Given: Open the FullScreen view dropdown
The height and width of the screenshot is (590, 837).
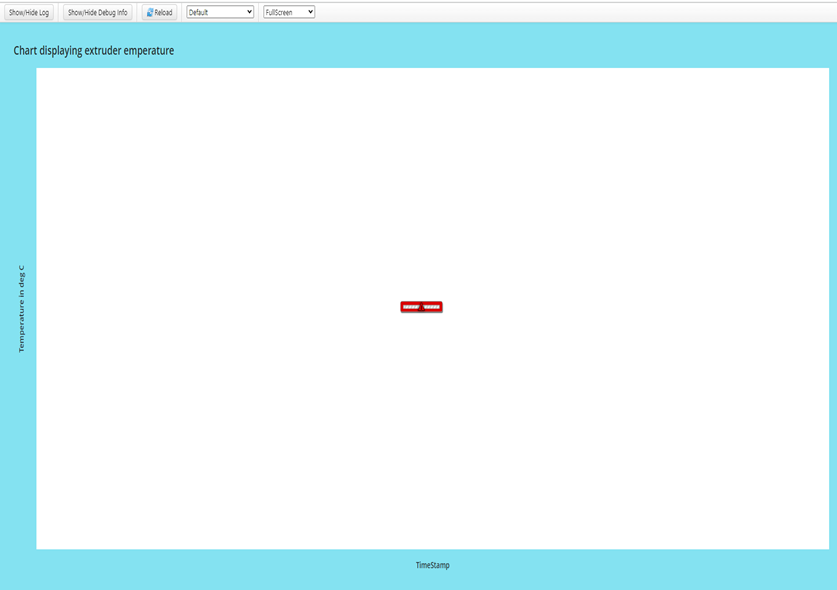Looking at the screenshot, I should click(x=288, y=12).
